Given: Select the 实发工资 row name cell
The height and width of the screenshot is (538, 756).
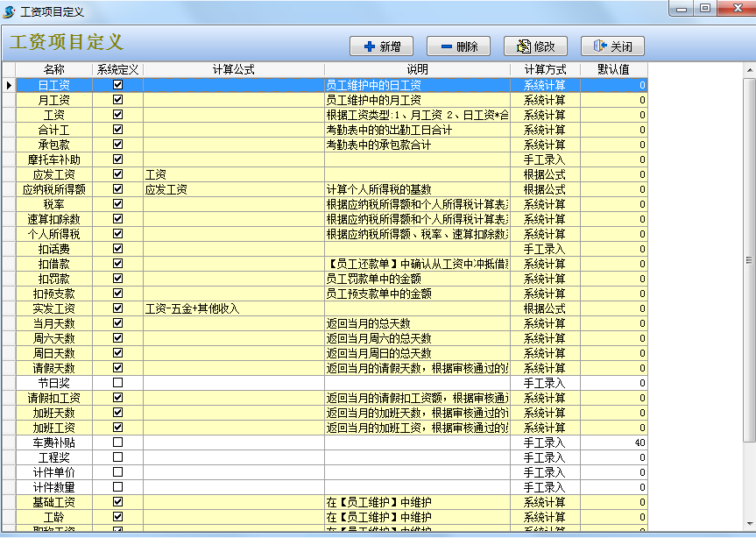Looking at the screenshot, I should click(x=53, y=308).
